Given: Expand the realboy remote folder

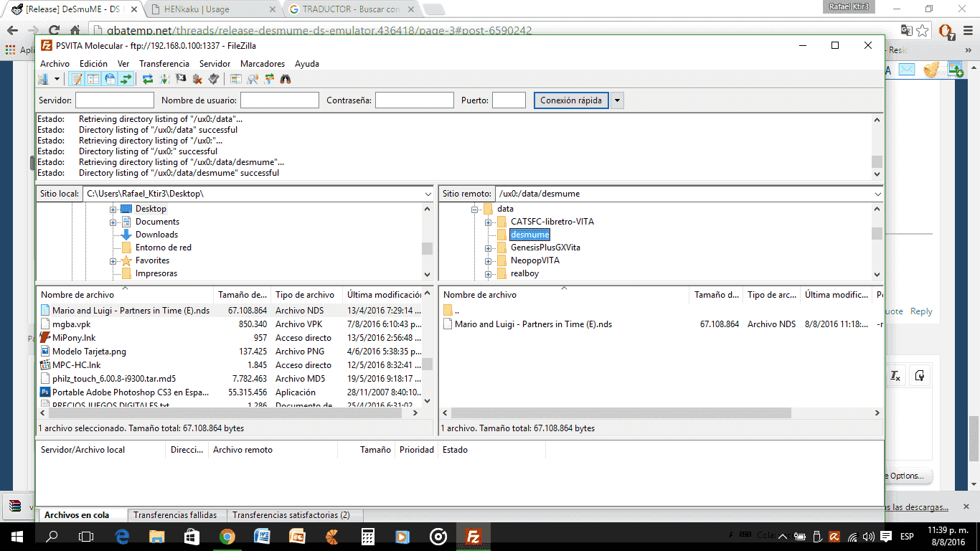Looking at the screenshot, I should tap(488, 273).
